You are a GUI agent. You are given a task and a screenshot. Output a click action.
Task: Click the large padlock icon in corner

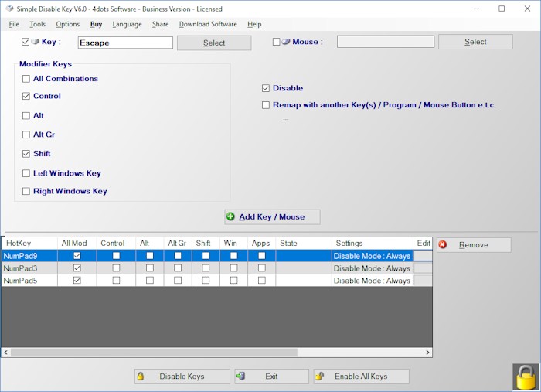(526, 377)
